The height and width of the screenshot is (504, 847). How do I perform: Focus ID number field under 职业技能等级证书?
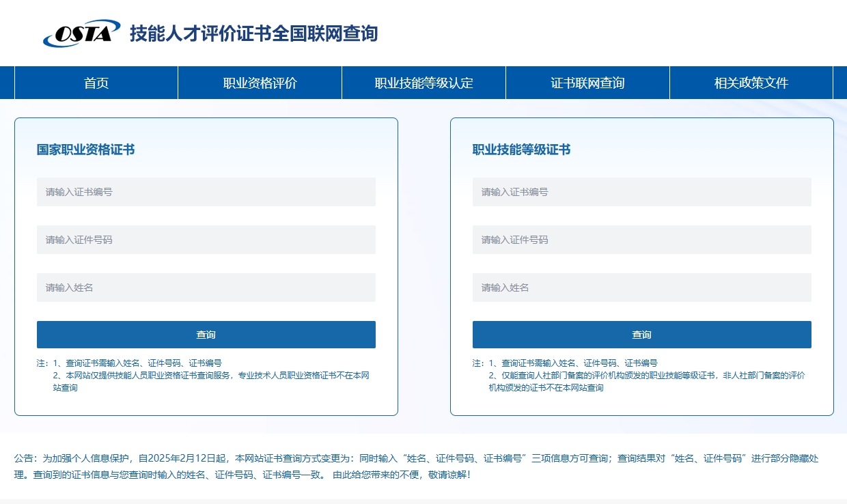point(642,240)
